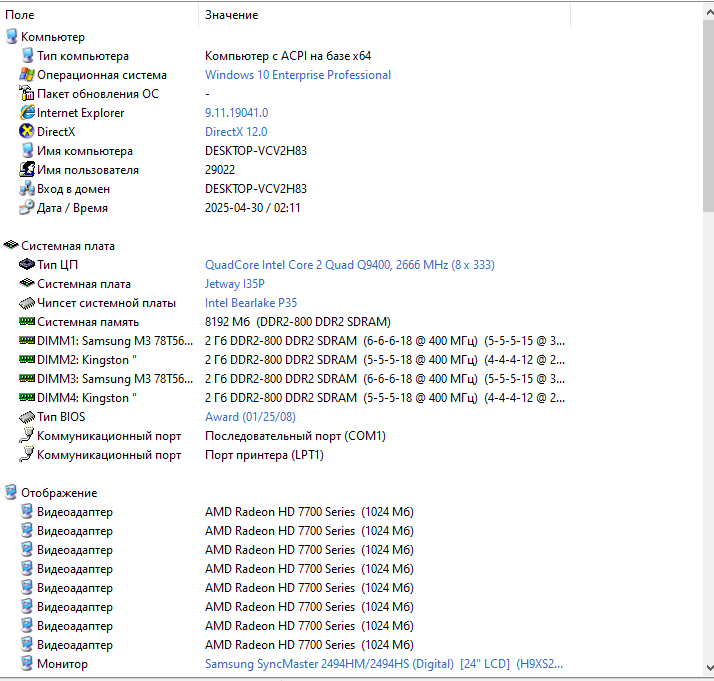Click the vertical scrollbar down arrow
714x681 pixels.
tap(709, 668)
